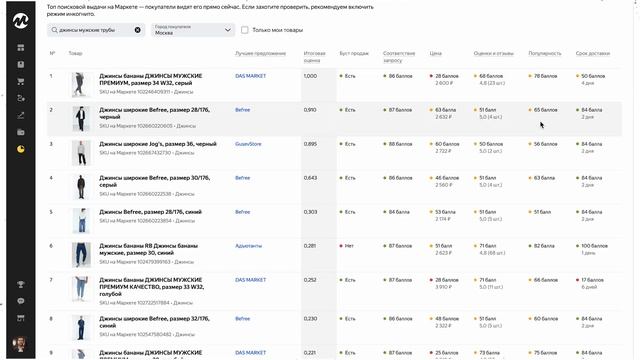
Task: Open the Befree seller link in row 2
Action: [x=242, y=110]
